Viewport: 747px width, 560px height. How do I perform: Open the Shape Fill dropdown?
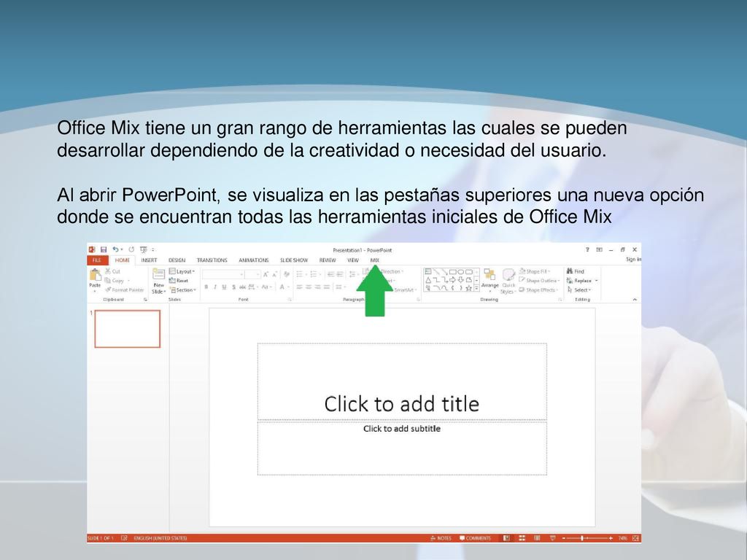[535, 271]
